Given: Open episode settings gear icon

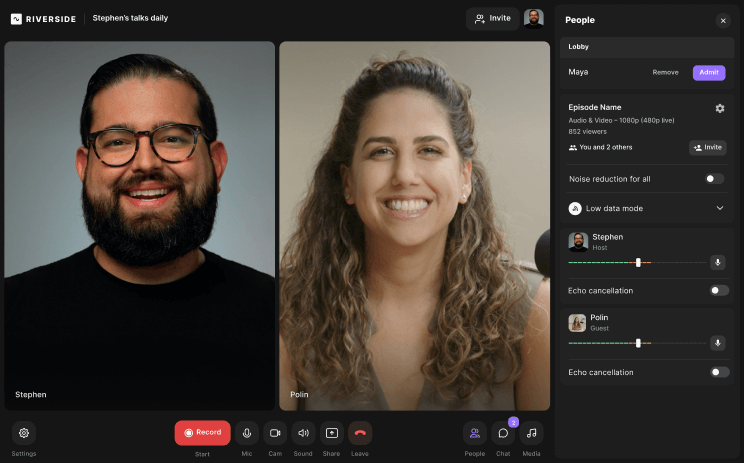Looking at the screenshot, I should tap(720, 108).
